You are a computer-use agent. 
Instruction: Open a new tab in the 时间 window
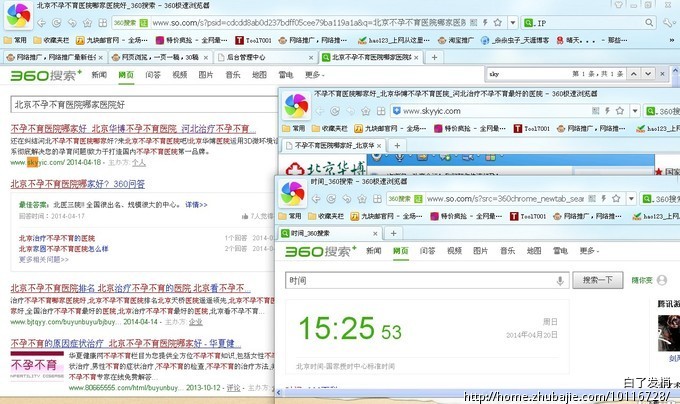coord(393,233)
